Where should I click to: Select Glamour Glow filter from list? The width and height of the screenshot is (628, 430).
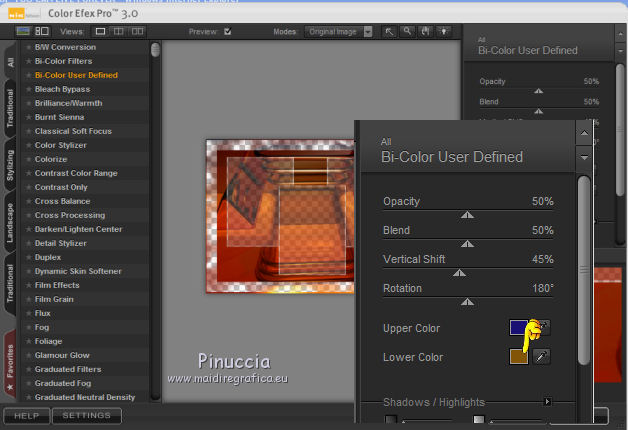62,355
